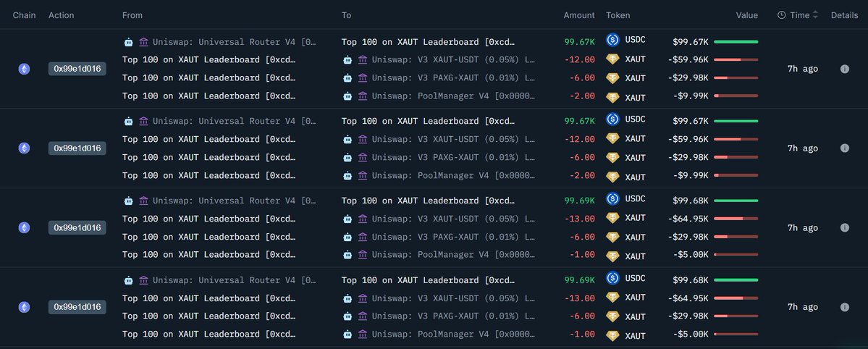
Task: Click the Value column header
Action: (747, 15)
